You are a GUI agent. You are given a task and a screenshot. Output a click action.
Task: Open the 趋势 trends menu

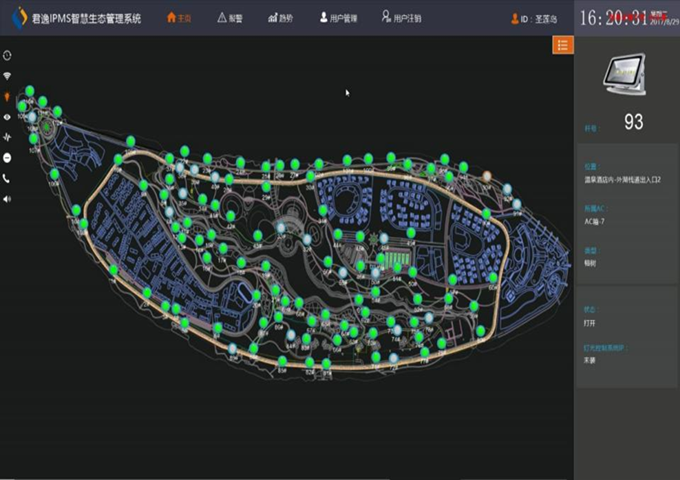click(x=281, y=18)
